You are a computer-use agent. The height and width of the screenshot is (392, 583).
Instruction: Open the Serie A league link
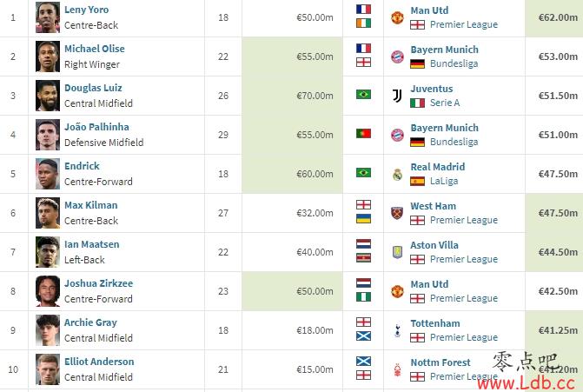(x=445, y=103)
